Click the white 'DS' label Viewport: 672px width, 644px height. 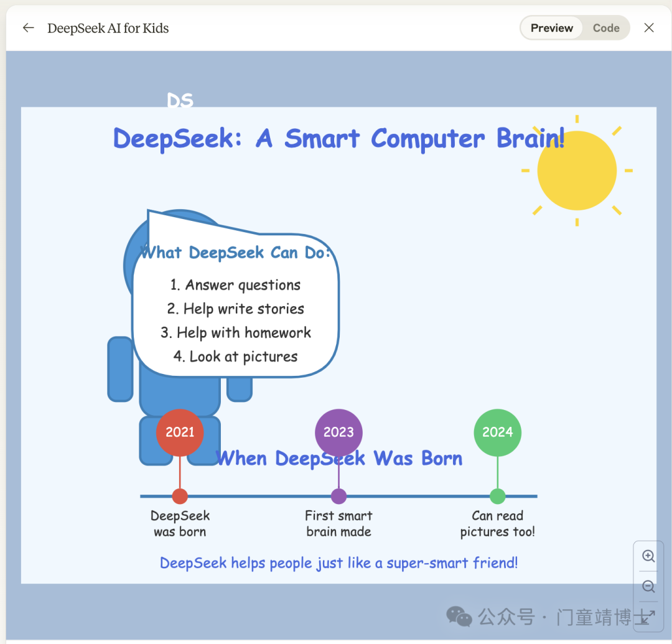pos(180,100)
